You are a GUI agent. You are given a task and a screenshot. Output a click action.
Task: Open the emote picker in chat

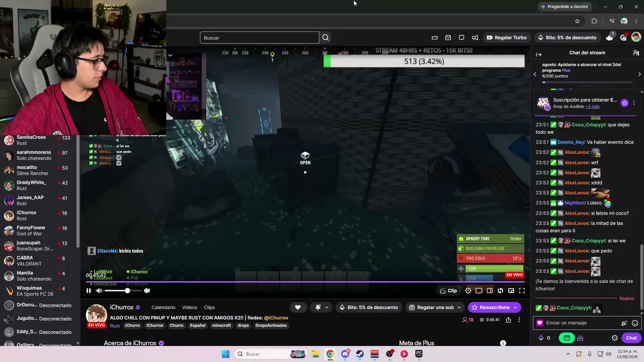pyautogui.click(x=635, y=323)
